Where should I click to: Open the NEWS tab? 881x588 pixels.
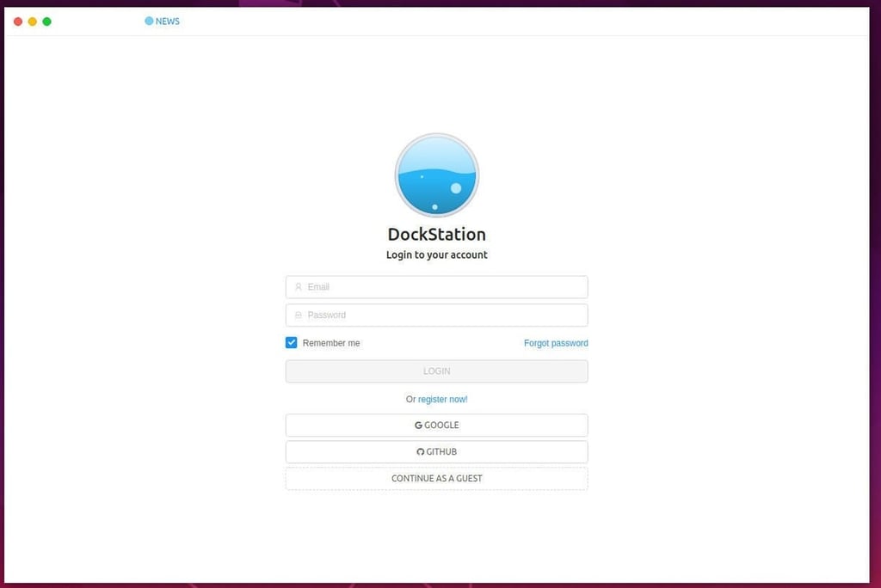coord(162,21)
